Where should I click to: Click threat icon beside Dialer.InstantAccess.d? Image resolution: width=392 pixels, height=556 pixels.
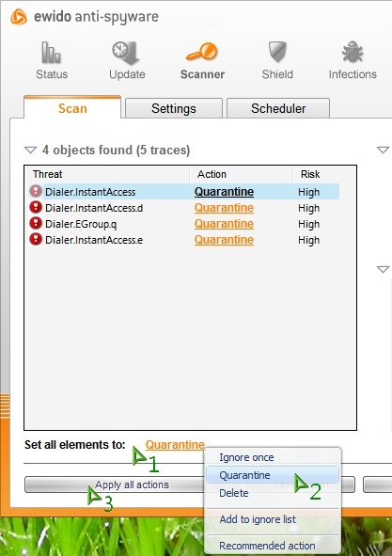point(36,207)
